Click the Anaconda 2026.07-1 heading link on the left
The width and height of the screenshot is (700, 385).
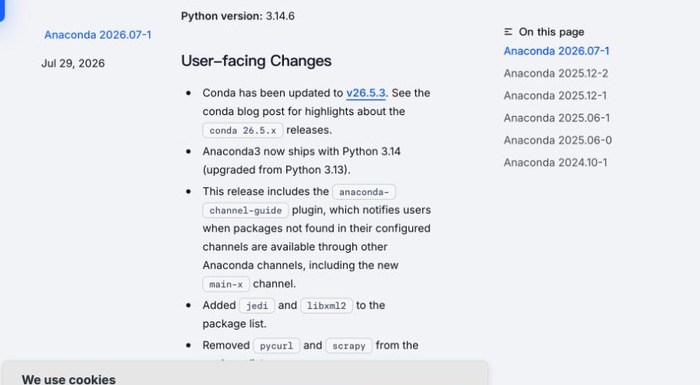pos(98,35)
